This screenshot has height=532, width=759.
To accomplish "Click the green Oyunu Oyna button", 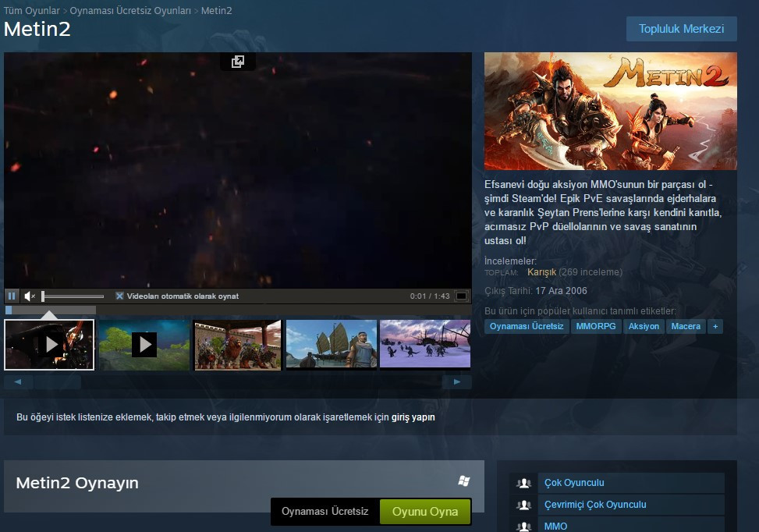I will 424,512.
